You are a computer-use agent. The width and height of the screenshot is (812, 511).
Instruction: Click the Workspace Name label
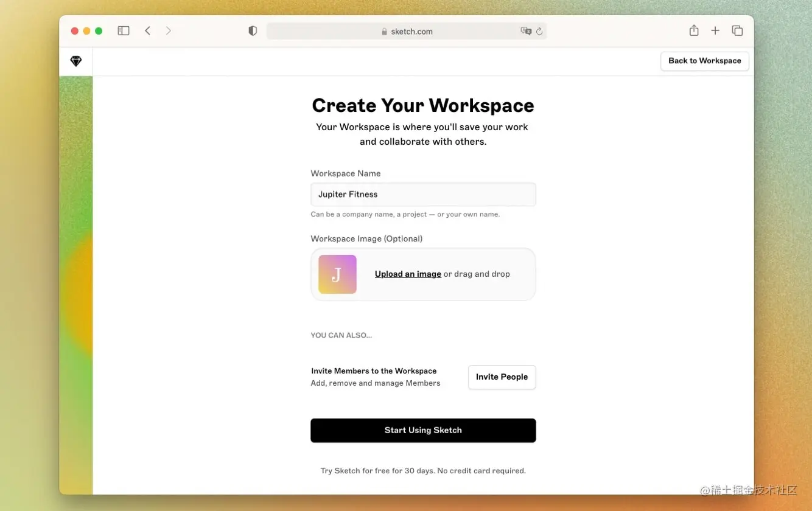coord(346,173)
